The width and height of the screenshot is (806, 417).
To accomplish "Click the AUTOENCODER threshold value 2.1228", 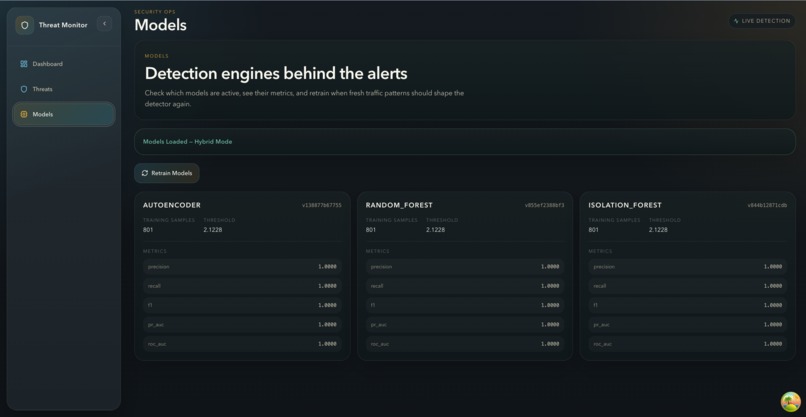I will point(213,230).
